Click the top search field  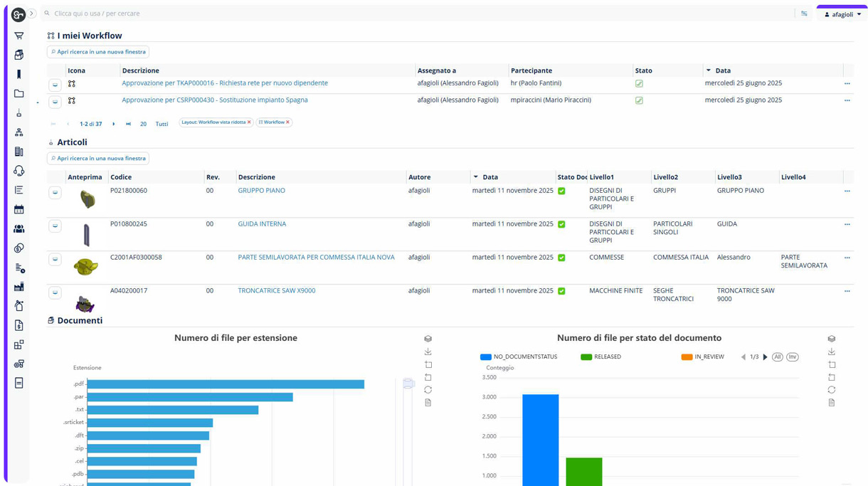coord(420,14)
